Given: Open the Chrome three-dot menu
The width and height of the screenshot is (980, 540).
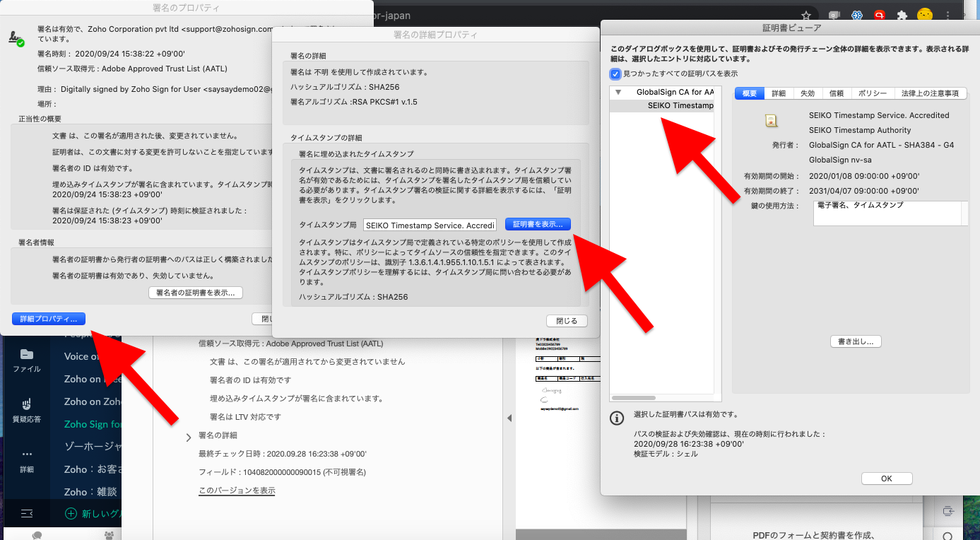Looking at the screenshot, I should pos(947,15).
